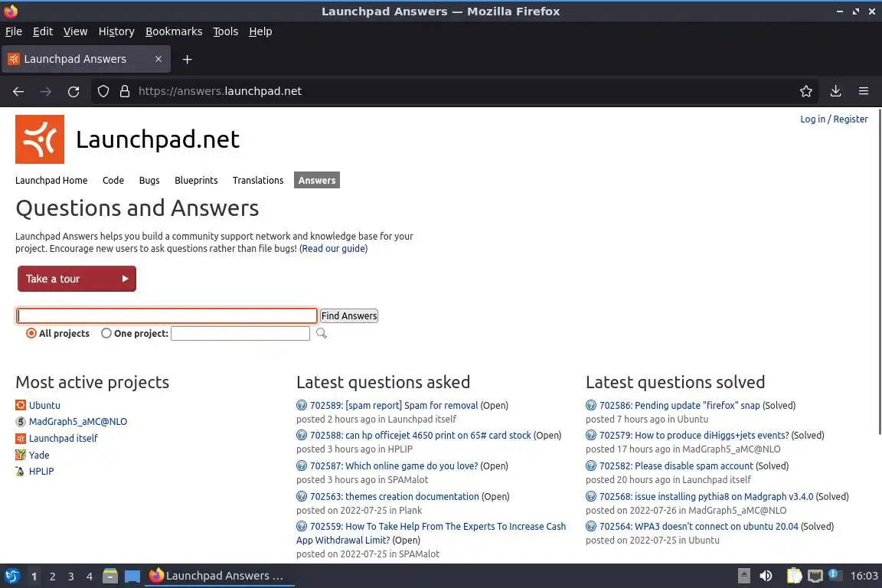This screenshot has width=882, height=588.
Task: Open the Launchpad itself project link
Action: tap(63, 439)
